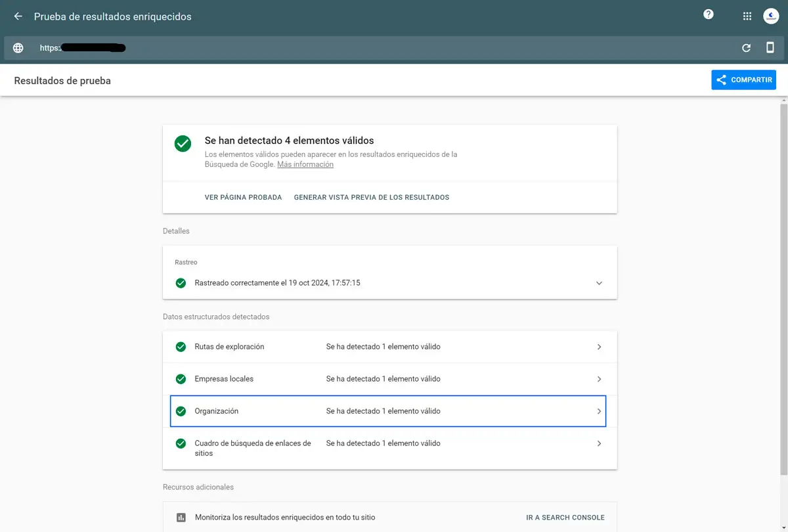
Task: Click VER PÁGINA PROBADA
Action: pyautogui.click(x=243, y=197)
